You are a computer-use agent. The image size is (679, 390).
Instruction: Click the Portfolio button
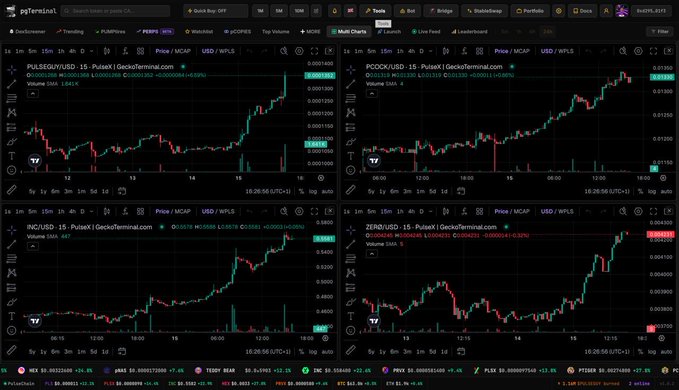tap(530, 11)
